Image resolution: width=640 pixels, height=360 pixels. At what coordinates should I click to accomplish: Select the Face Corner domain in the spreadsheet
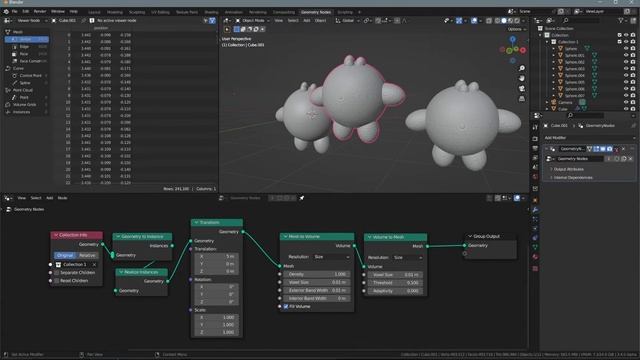pyautogui.click(x=27, y=61)
